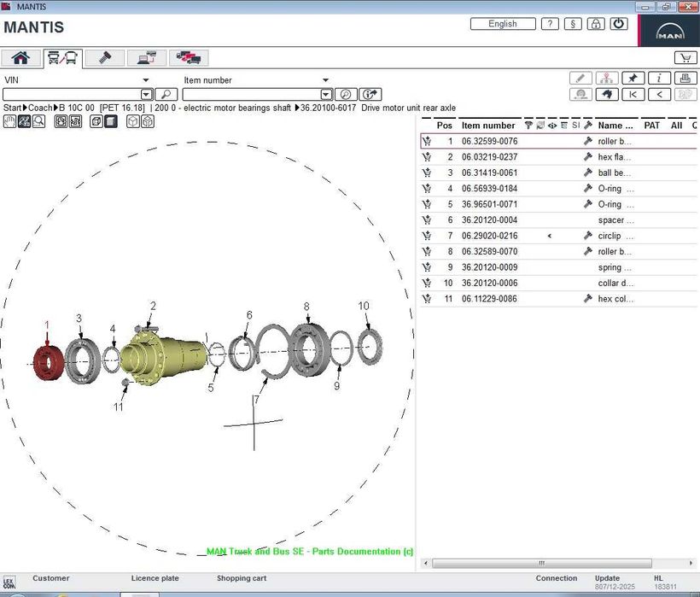Switch to wireframe cube view

click(x=96, y=121)
